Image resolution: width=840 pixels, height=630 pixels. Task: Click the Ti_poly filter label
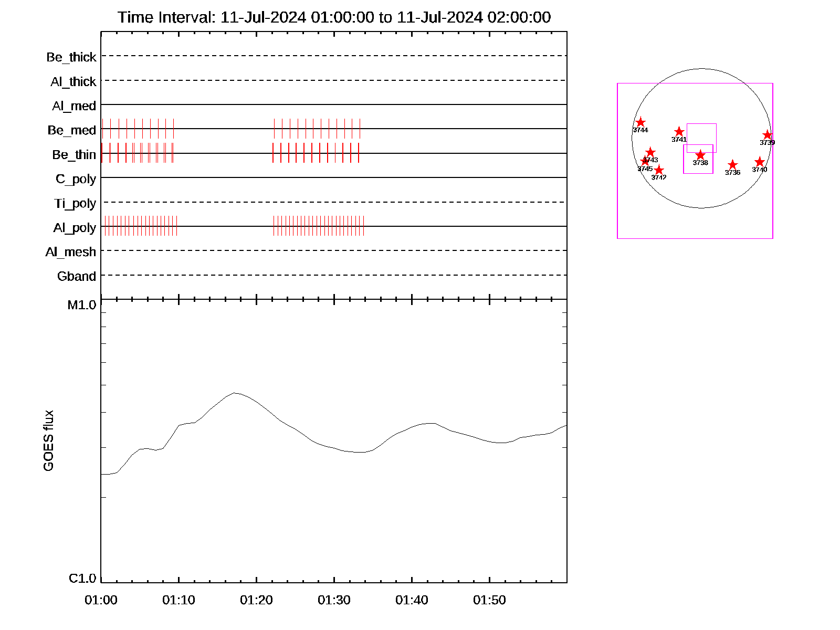[x=75, y=204]
